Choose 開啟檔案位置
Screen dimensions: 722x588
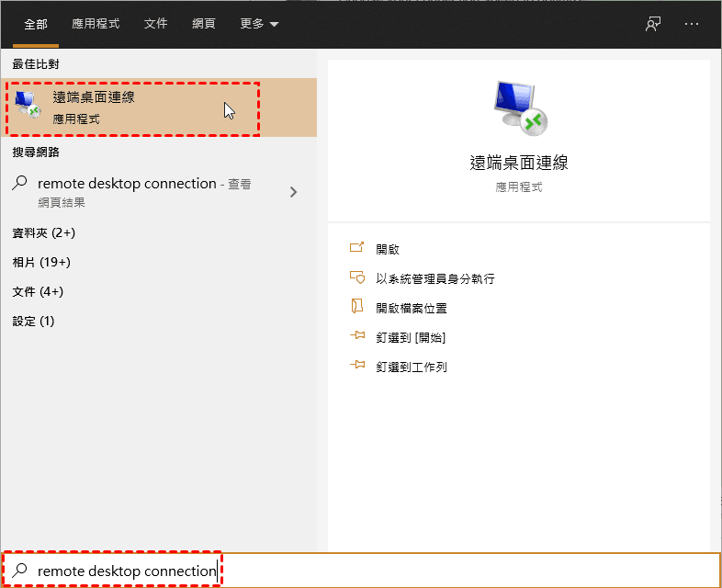point(412,308)
